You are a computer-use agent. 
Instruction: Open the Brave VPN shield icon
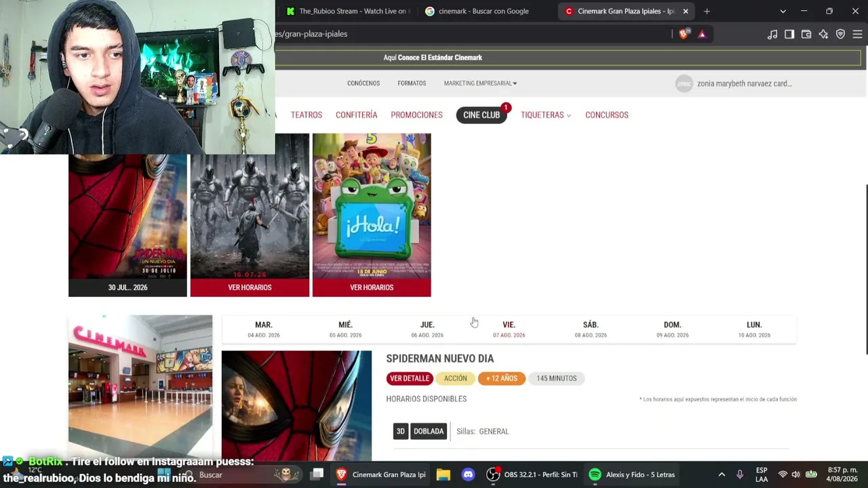[x=840, y=34]
